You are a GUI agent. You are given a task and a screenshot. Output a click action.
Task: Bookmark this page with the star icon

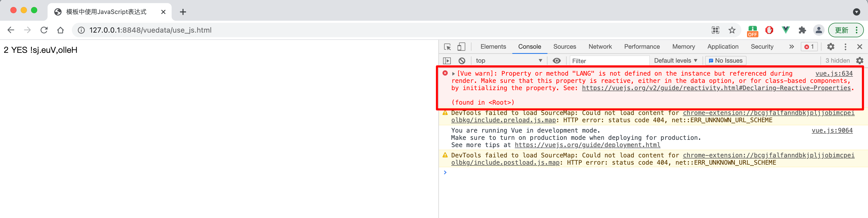732,30
